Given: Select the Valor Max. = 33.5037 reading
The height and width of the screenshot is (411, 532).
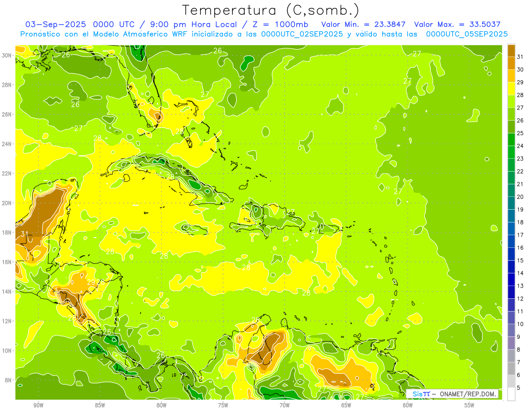Looking at the screenshot, I should click(458, 24).
